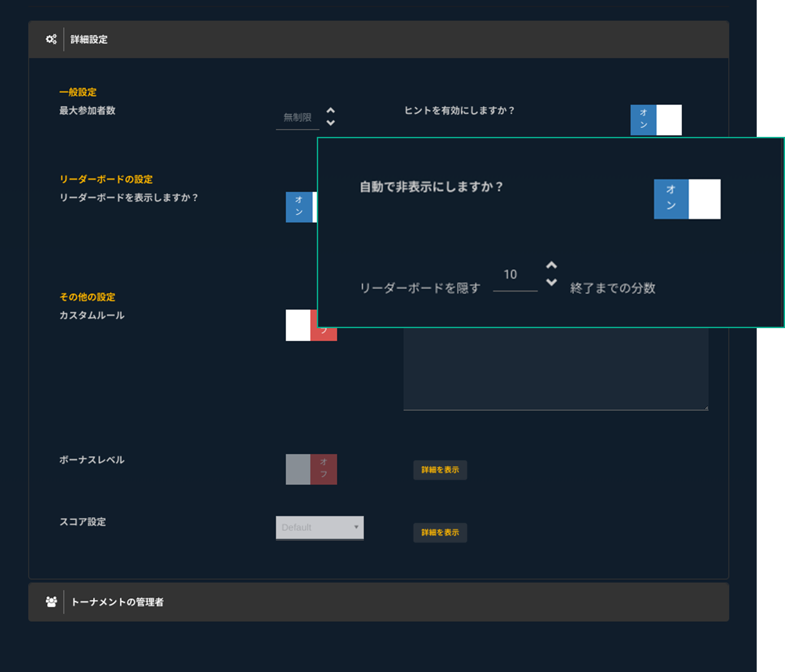Screen dimensions: 785x672
Task: Disable the 自動で非表示にしますか toggle
Action: [688, 199]
